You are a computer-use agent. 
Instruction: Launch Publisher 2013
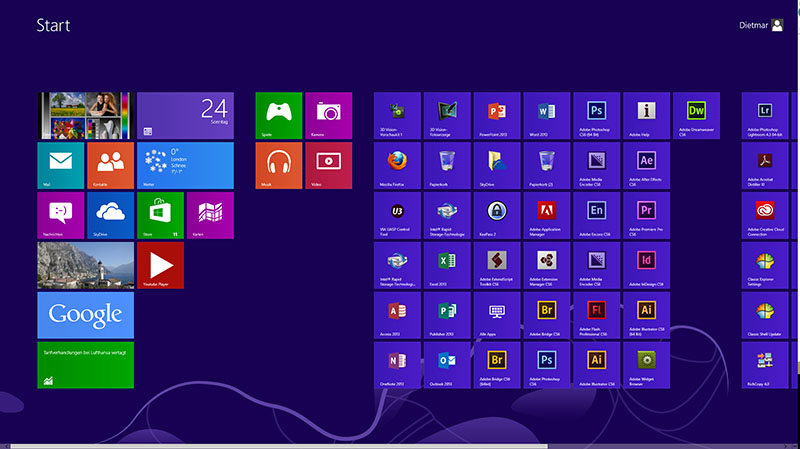coord(447,315)
